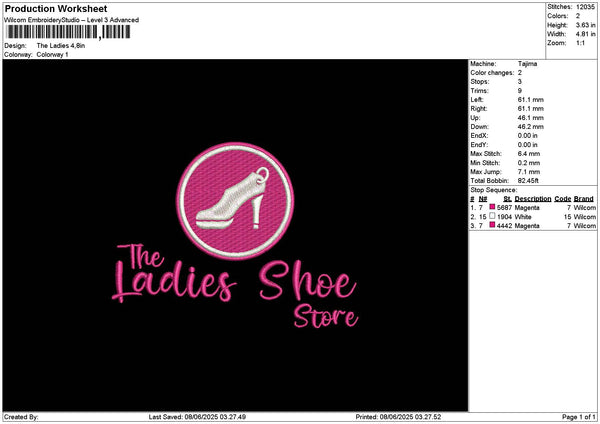Click the EndY row

pyautogui.click(x=504, y=145)
